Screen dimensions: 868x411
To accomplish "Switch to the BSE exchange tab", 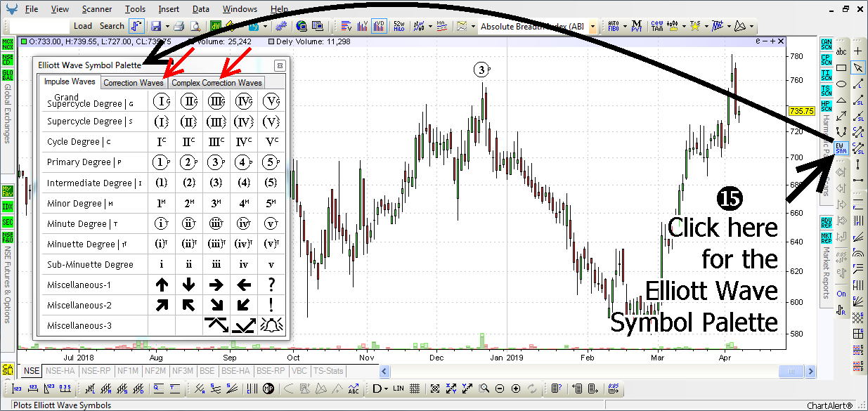I will (x=207, y=370).
